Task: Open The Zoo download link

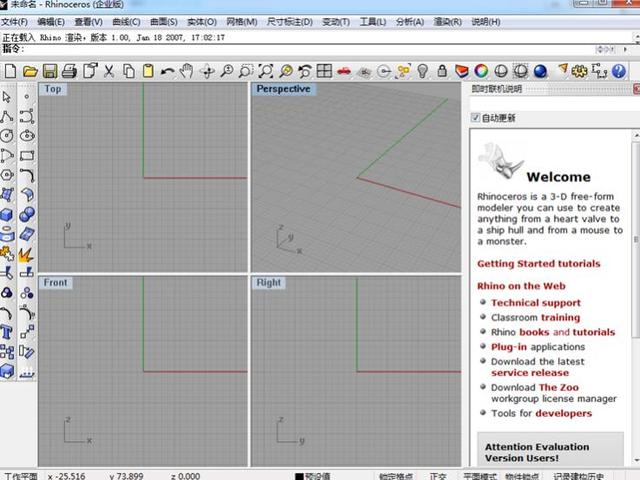Action: pyautogui.click(x=558, y=387)
